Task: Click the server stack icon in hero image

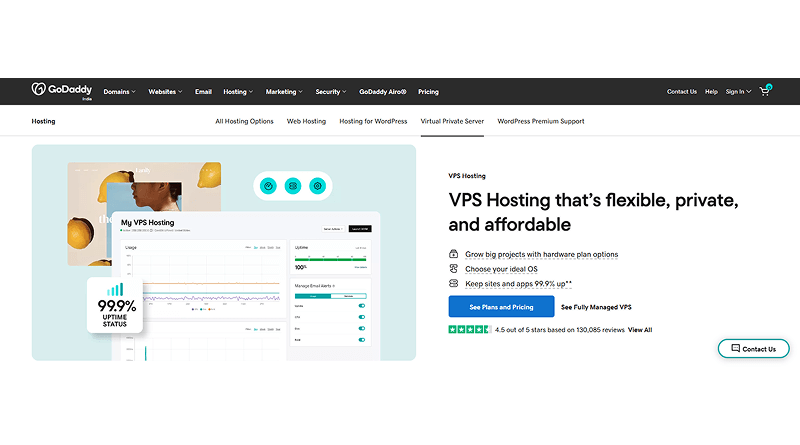Action: tap(293, 185)
